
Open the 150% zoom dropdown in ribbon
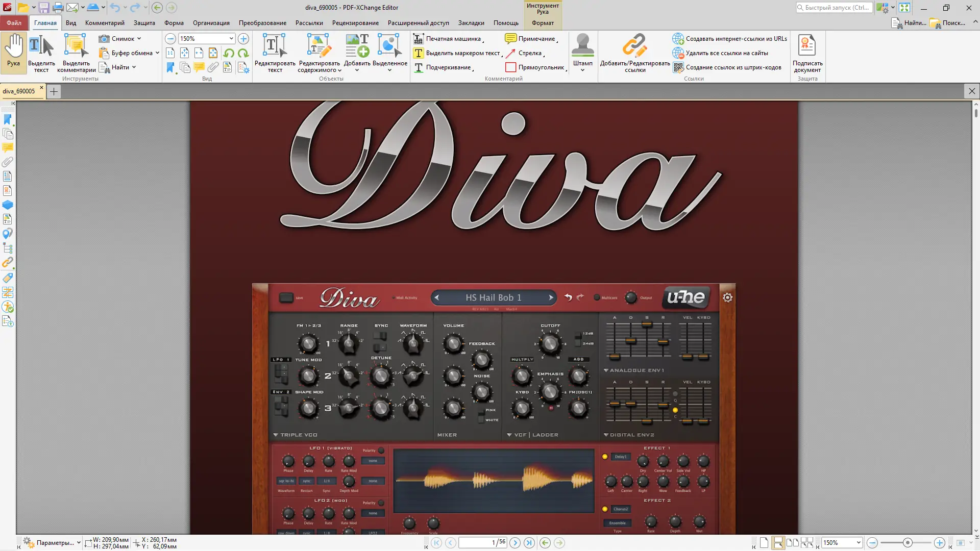[x=231, y=39]
